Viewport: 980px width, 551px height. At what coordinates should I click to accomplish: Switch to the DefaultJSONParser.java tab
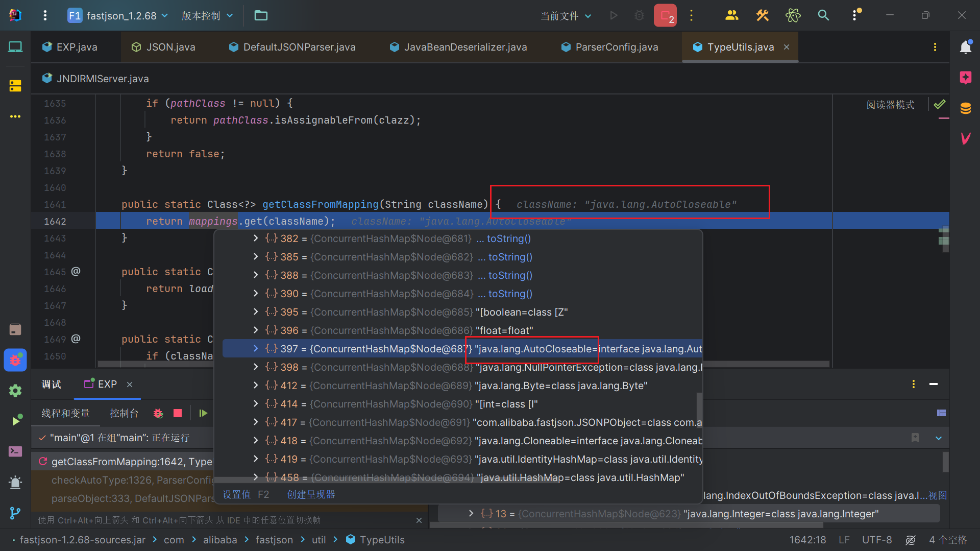pyautogui.click(x=292, y=47)
